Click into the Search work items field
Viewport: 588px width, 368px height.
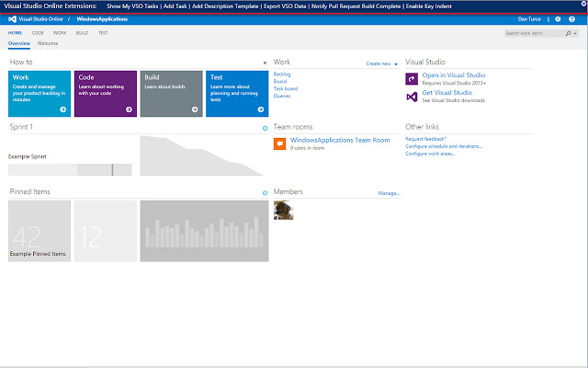point(534,33)
